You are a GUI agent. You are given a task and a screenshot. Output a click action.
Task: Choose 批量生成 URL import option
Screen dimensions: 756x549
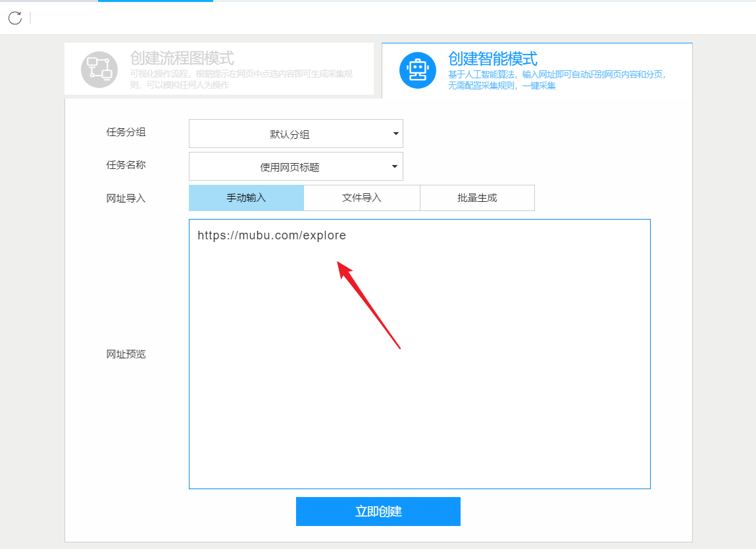tap(477, 198)
